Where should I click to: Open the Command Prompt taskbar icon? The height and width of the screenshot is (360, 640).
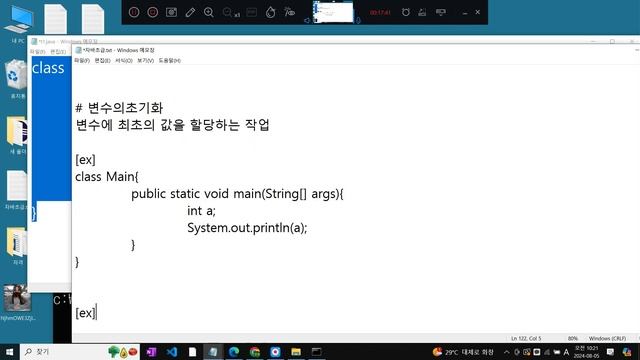[317, 352]
